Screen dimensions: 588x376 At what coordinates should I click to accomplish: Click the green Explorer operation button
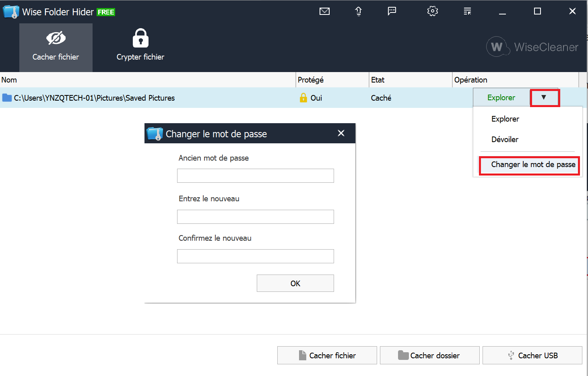pos(501,98)
